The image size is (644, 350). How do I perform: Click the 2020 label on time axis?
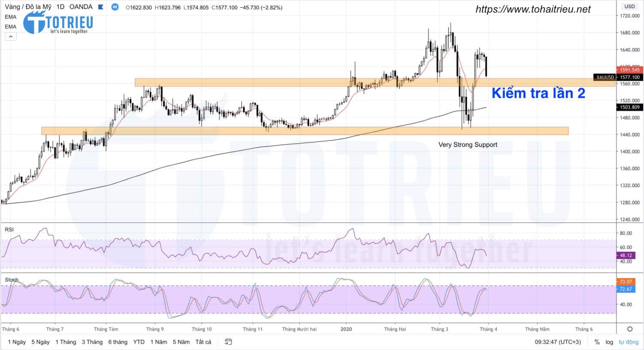point(346,329)
